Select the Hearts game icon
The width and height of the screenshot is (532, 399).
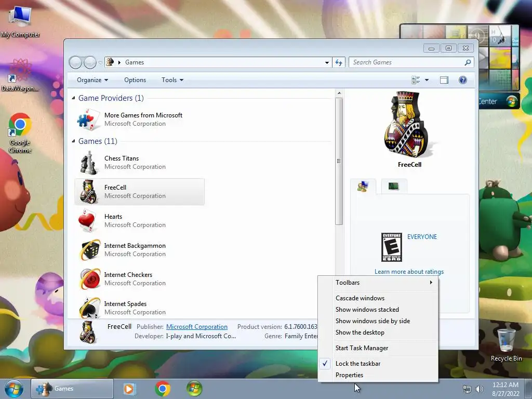tap(87, 220)
